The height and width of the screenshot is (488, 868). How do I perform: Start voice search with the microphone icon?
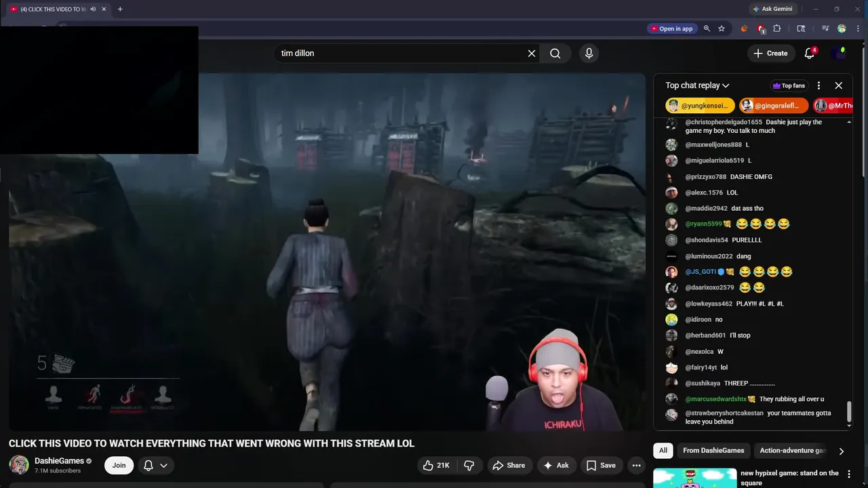(589, 53)
